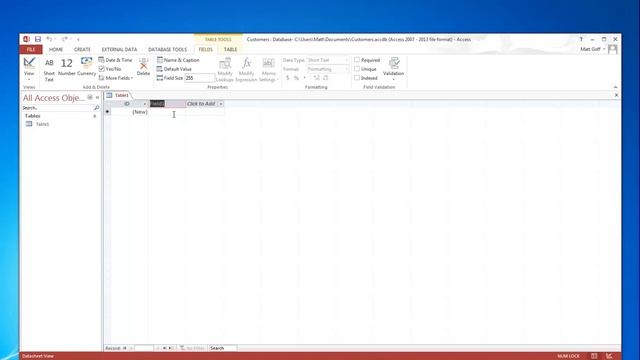This screenshot has height=360, width=640.
Task: Click the row selector of the new record
Action: (107, 112)
